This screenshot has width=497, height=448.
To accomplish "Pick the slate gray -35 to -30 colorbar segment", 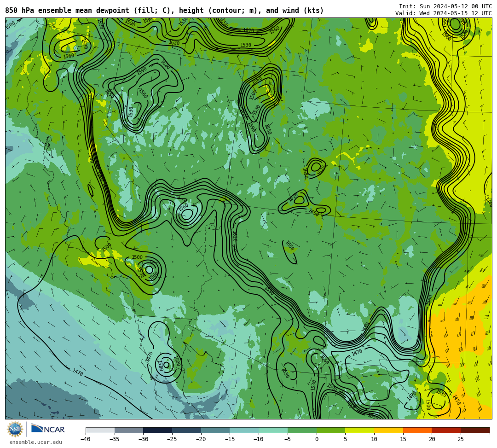I will coord(129,430).
